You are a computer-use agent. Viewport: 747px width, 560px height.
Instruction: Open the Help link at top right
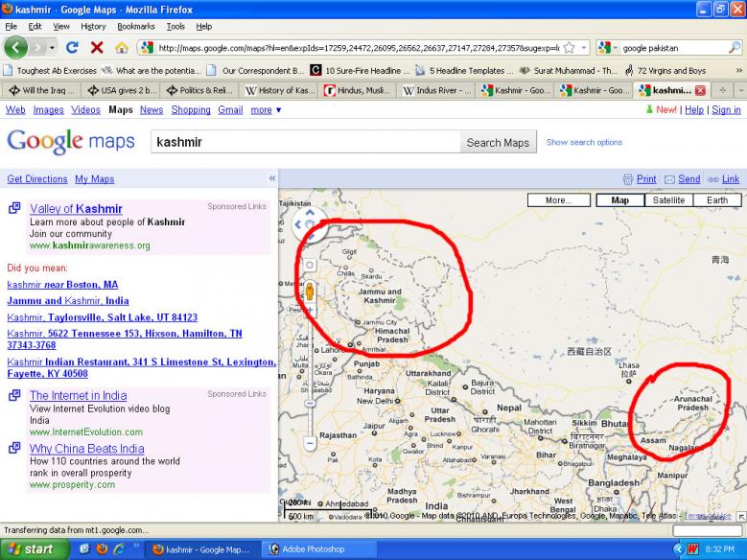(x=693, y=110)
